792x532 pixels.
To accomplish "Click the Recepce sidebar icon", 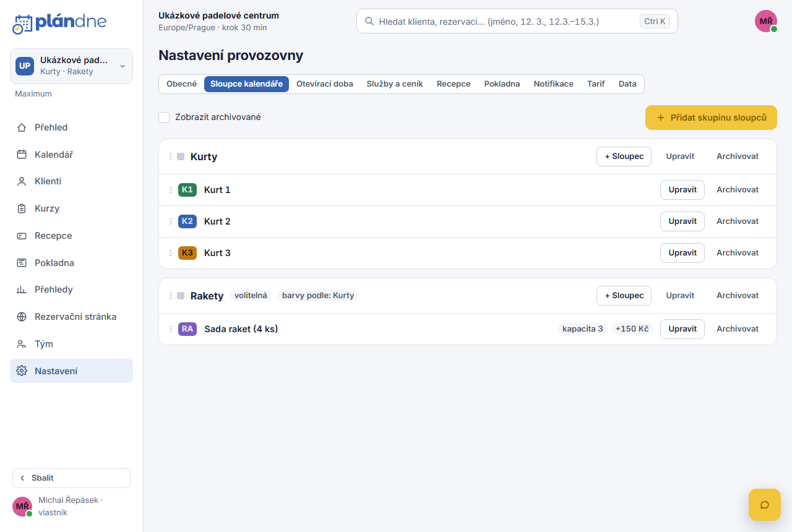I will point(22,236).
